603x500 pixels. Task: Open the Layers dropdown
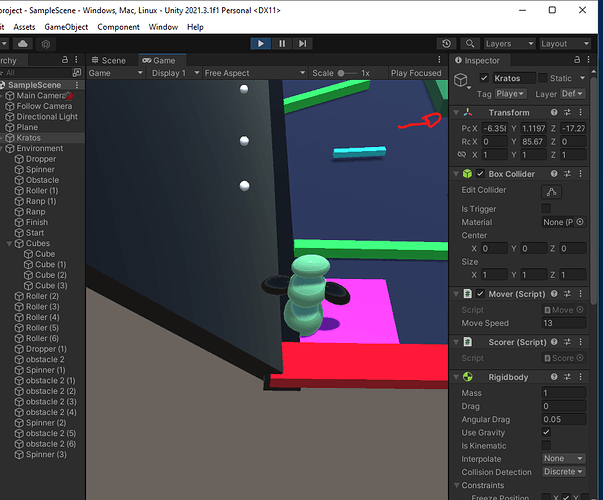(x=509, y=44)
